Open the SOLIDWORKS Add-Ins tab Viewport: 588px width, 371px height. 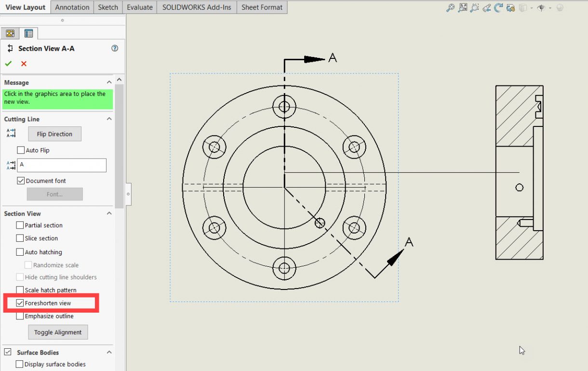pos(197,7)
